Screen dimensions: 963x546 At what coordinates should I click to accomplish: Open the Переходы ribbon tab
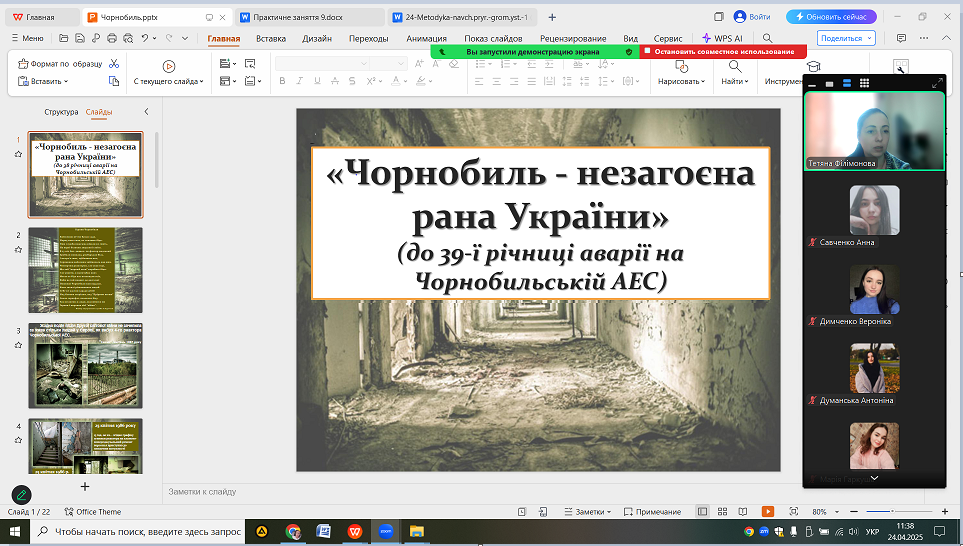click(368, 38)
